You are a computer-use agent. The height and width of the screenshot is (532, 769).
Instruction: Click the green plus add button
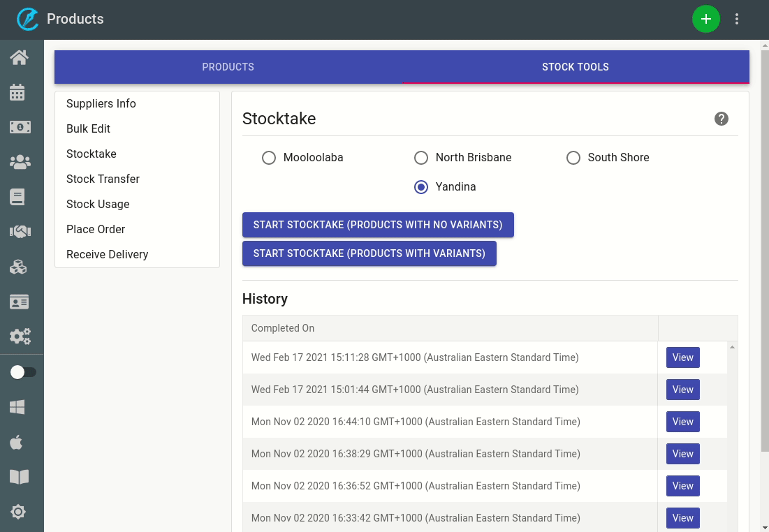(x=705, y=19)
